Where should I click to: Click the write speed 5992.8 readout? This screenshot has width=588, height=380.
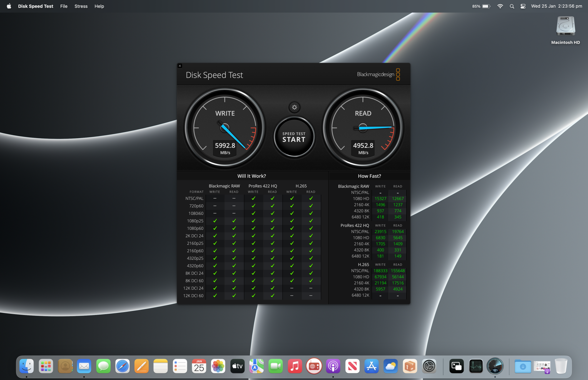point(225,146)
